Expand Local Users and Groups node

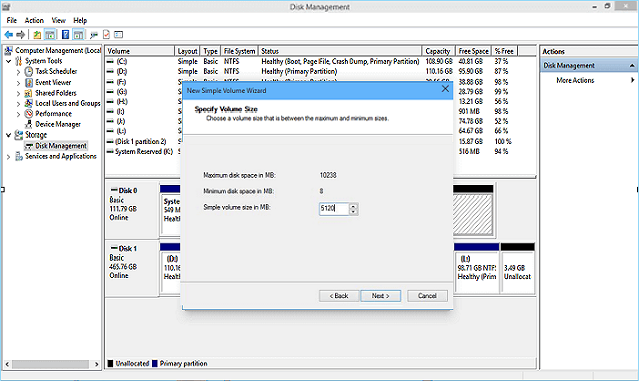pyautogui.click(x=18, y=104)
